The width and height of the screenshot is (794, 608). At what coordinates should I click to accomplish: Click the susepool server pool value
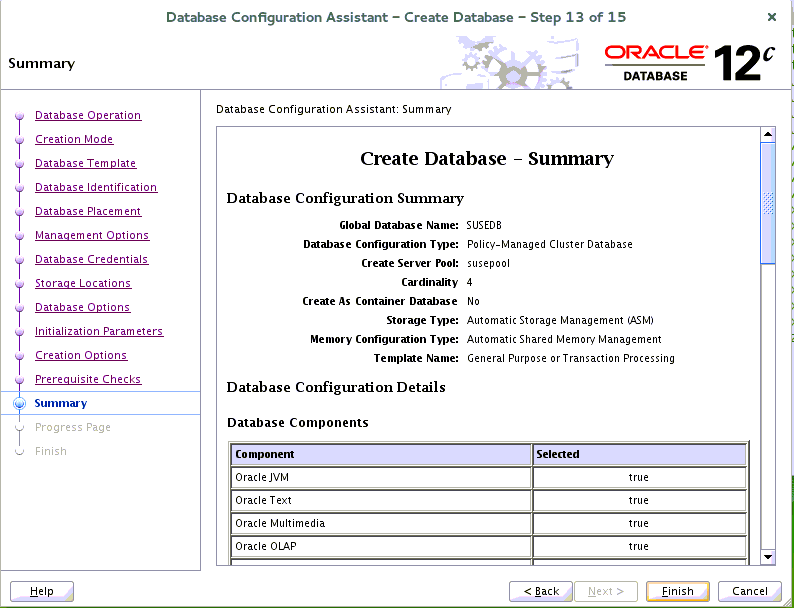[488, 263]
